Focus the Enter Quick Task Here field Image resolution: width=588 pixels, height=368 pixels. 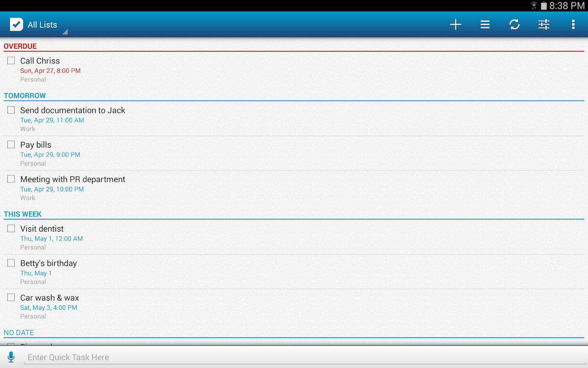(305, 357)
